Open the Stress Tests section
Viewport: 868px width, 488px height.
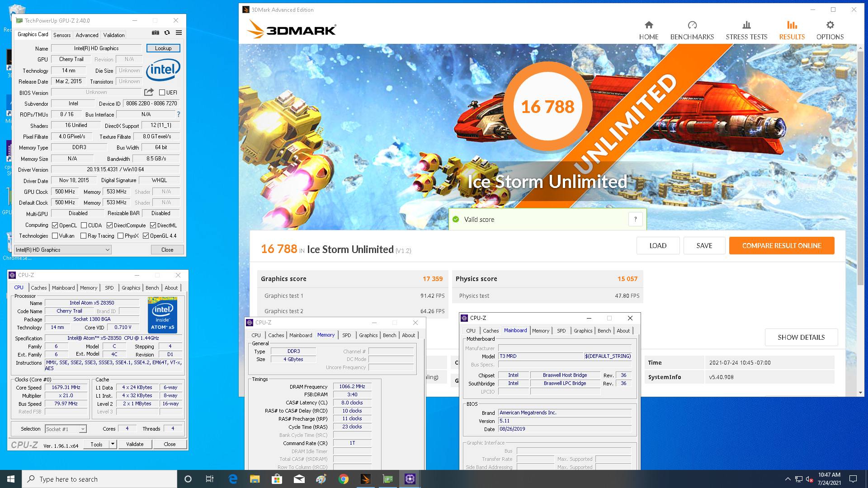click(746, 30)
